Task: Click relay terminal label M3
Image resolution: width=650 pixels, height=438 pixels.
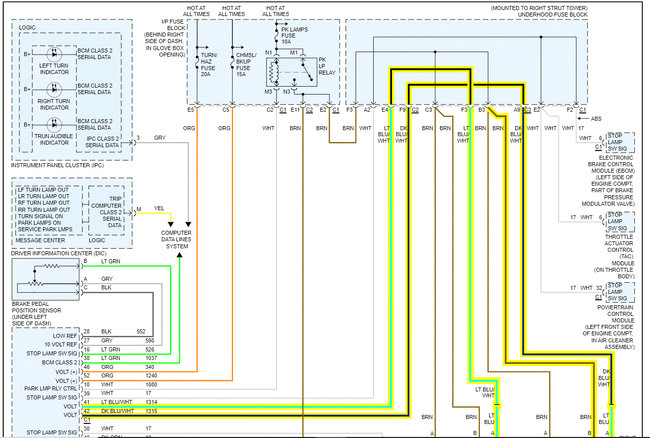Action: point(269,92)
